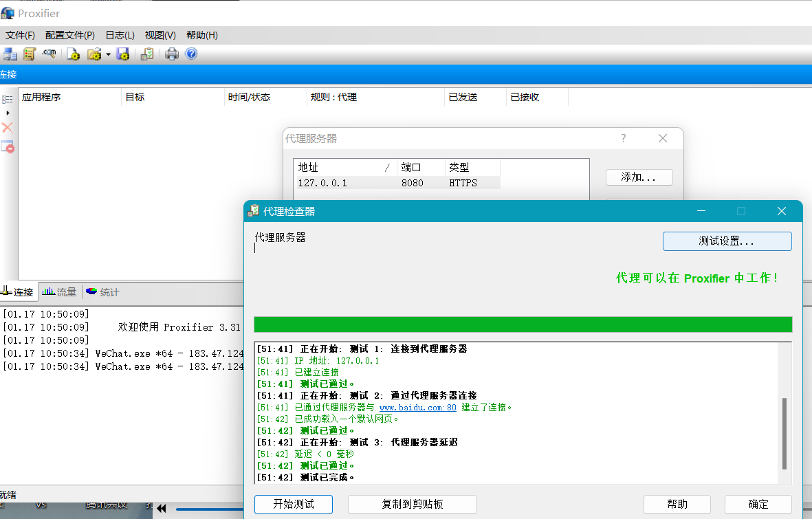Click the 帮助 button in 代理检查器
The image size is (812, 519).
(x=677, y=504)
